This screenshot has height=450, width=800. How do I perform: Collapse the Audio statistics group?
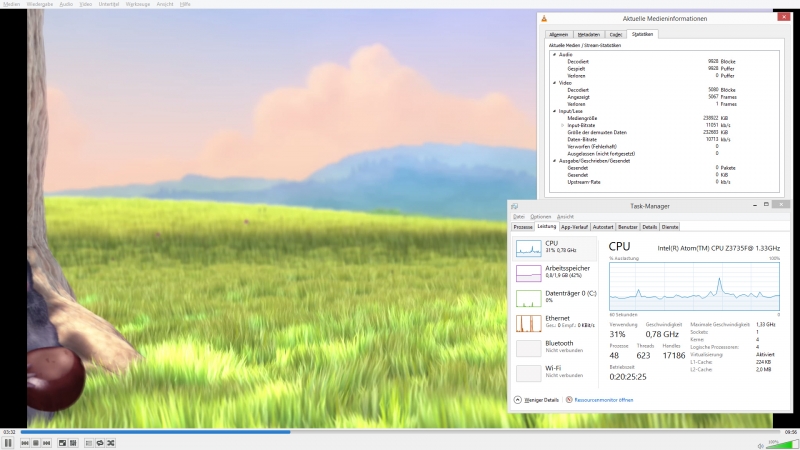(555, 55)
